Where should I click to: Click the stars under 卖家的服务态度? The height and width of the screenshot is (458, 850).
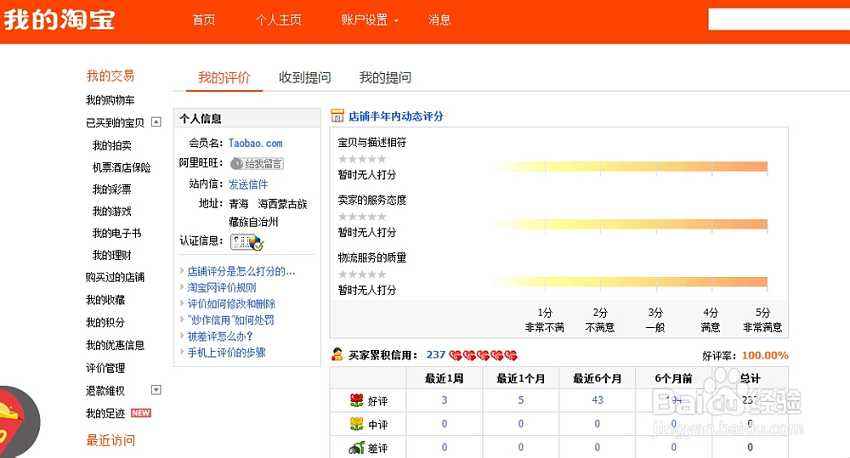[362, 217]
